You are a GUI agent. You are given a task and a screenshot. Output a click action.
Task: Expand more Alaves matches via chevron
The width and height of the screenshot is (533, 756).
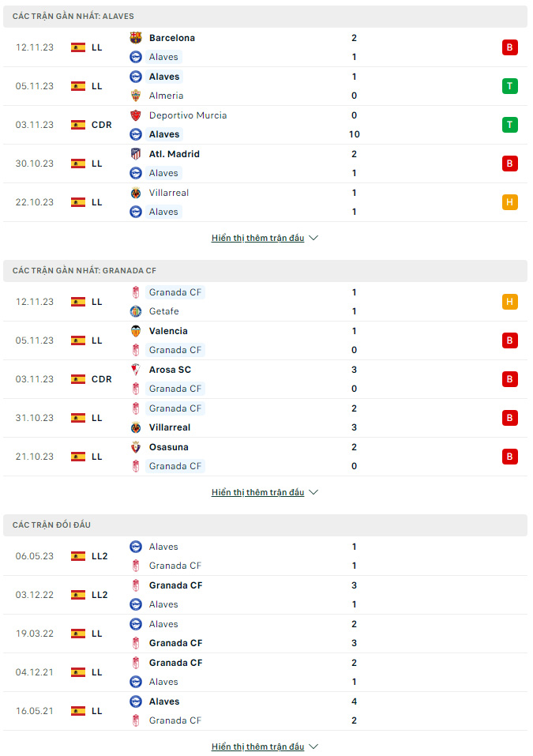[x=313, y=238]
